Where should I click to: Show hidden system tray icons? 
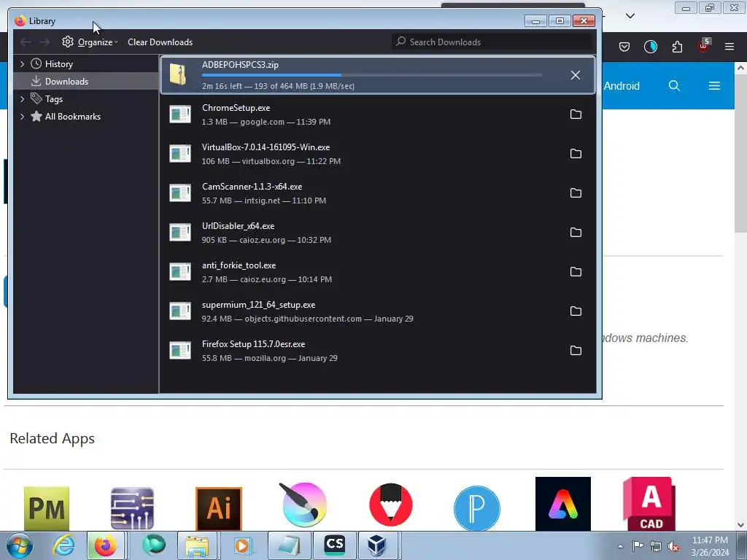click(x=620, y=546)
